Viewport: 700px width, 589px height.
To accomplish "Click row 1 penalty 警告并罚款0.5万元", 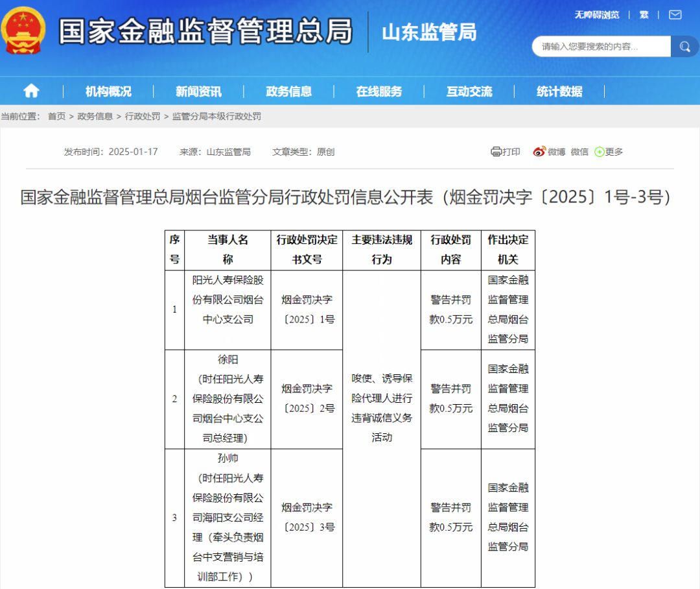I will pos(451,309).
